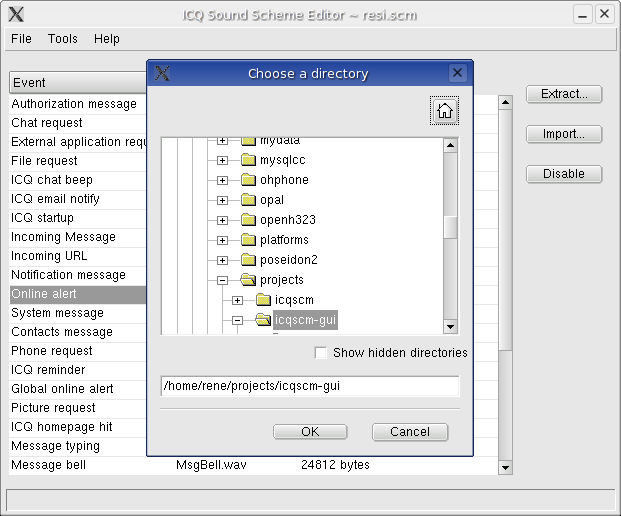Select Notification message event row
Screen dimensions: 621x516
coord(78,275)
